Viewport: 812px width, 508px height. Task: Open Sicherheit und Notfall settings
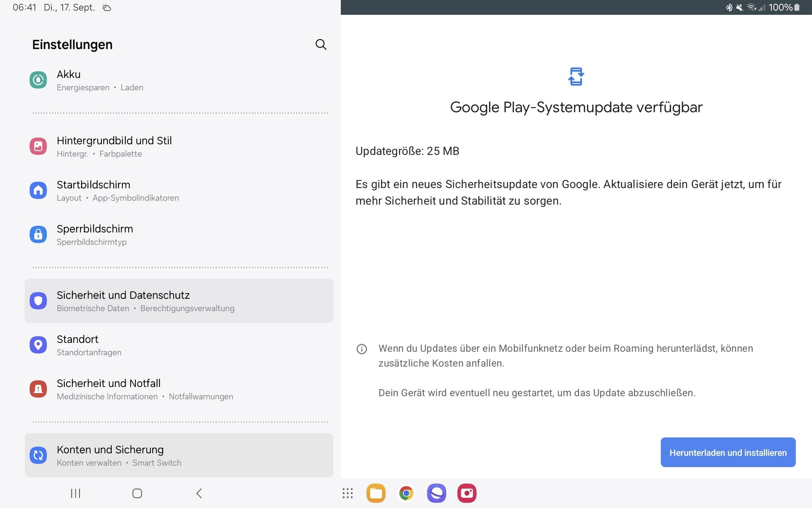point(109,389)
